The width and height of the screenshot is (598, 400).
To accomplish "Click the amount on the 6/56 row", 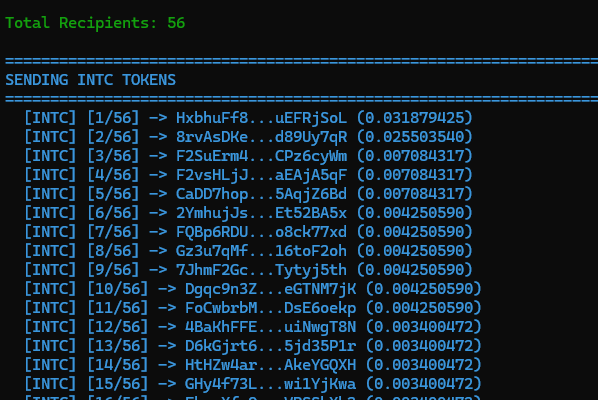I will click(415, 213).
